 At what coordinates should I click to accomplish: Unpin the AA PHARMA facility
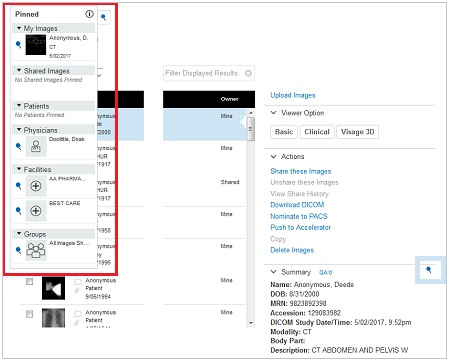click(x=19, y=186)
